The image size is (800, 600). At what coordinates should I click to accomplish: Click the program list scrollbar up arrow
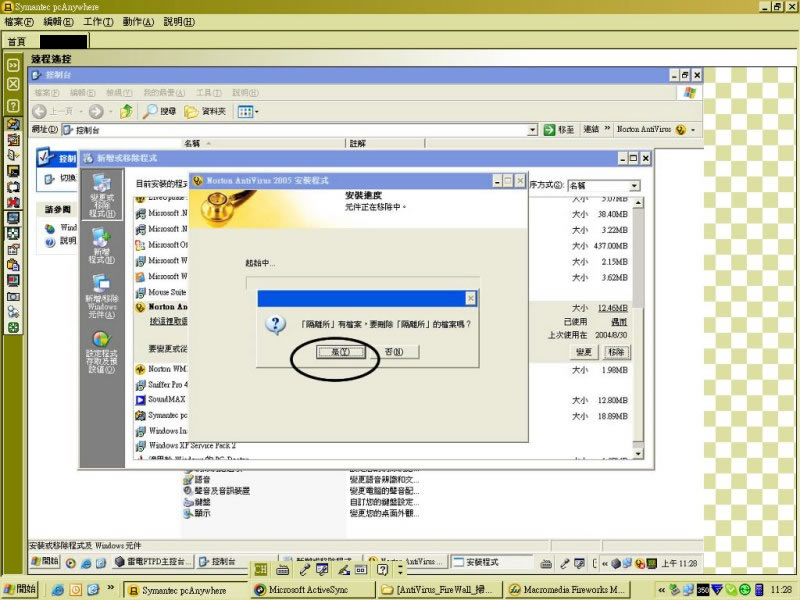tap(638, 203)
